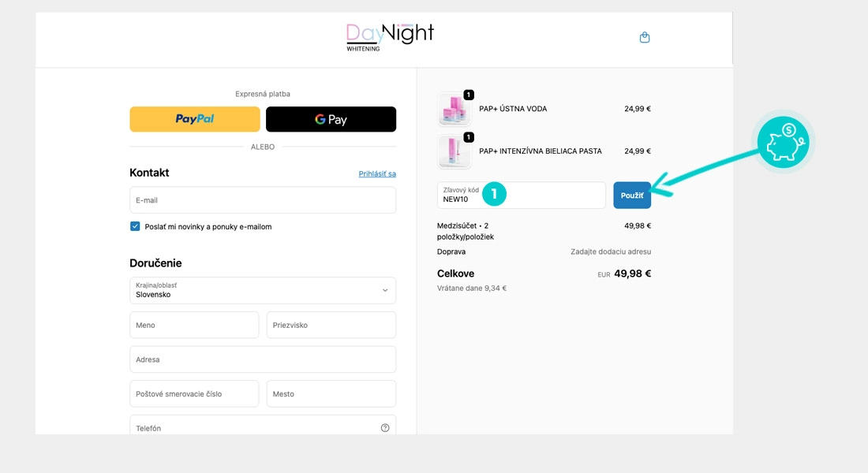The width and height of the screenshot is (868, 473).
Task: Uncheck the newsletter subscription checkbox
Action: [135, 226]
